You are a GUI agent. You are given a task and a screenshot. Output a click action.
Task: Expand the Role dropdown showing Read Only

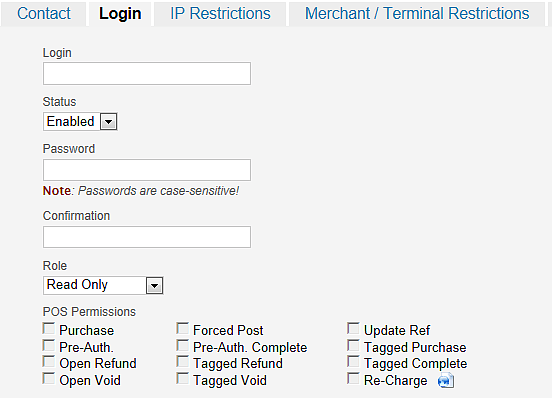(103, 285)
